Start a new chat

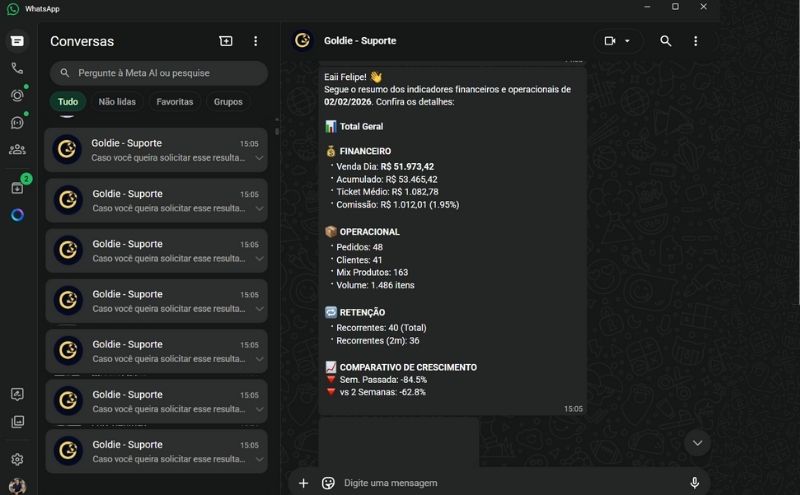226,41
